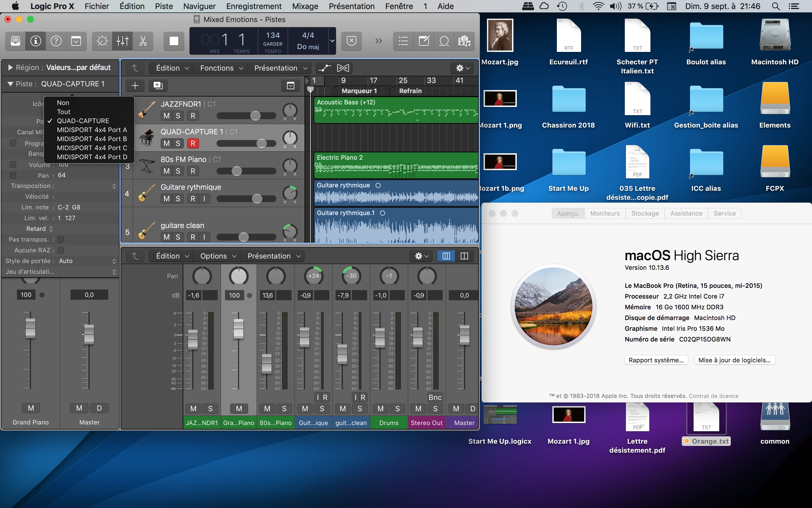This screenshot has width=812, height=508.
Task: Toggle input monitoring on Guitare rythmique
Action: [x=204, y=199]
